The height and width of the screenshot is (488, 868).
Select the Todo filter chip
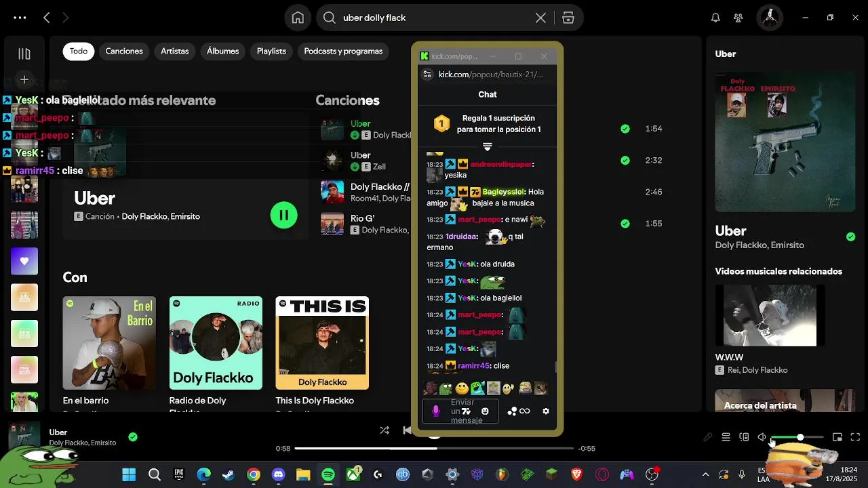click(x=79, y=51)
